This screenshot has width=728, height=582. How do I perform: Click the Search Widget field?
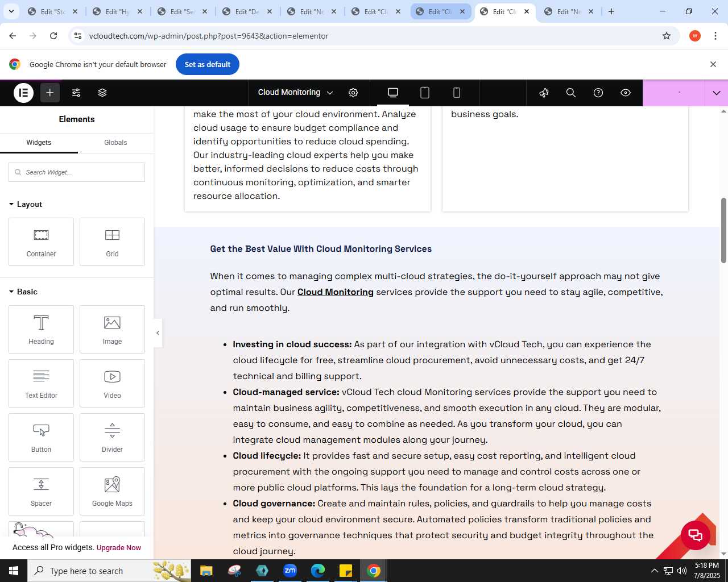point(77,172)
